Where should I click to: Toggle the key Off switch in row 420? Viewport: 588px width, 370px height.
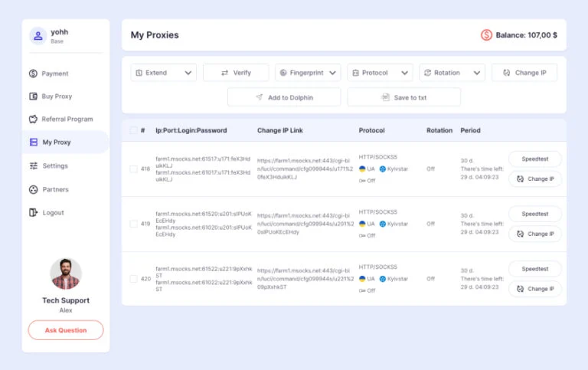coord(367,290)
